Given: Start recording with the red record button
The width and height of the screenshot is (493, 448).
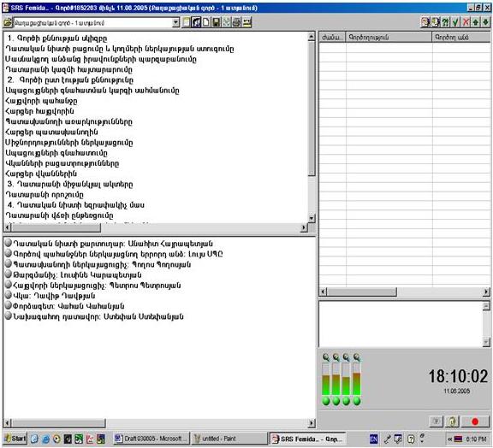Looking at the screenshot, I should pyautogui.click(x=475, y=421).
